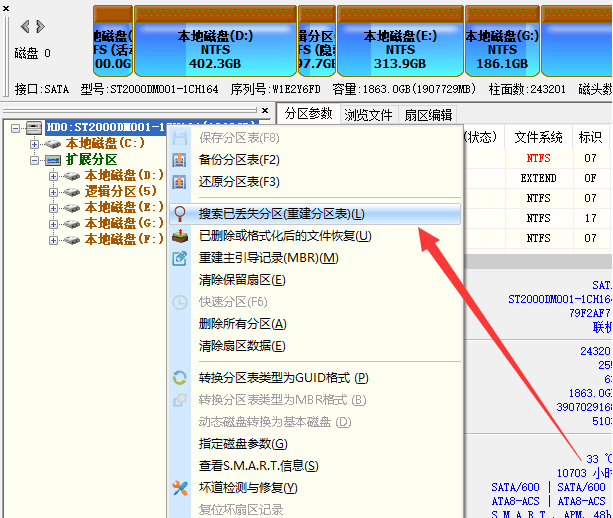Select 删除所有分区(A) menu entry
Image resolution: width=613 pixels, height=518 pixels.
(242, 324)
